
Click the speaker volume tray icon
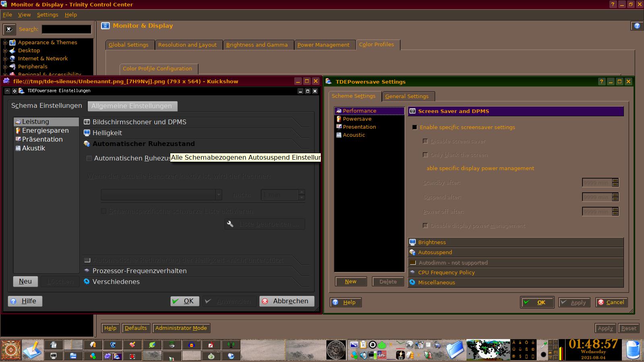click(x=363, y=355)
